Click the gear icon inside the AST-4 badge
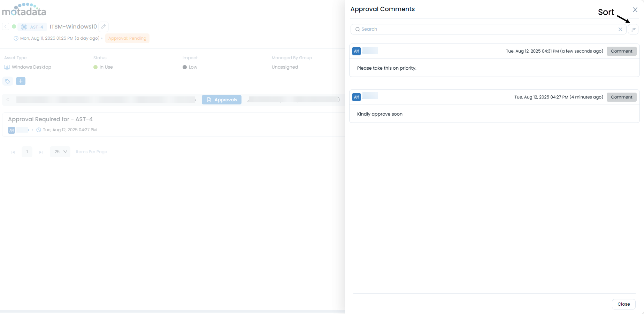The image size is (644, 314). (x=24, y=26)
